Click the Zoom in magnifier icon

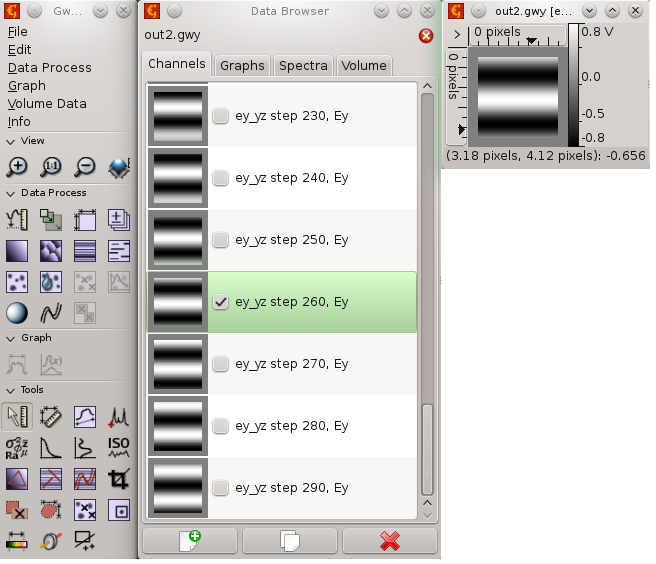18,167
